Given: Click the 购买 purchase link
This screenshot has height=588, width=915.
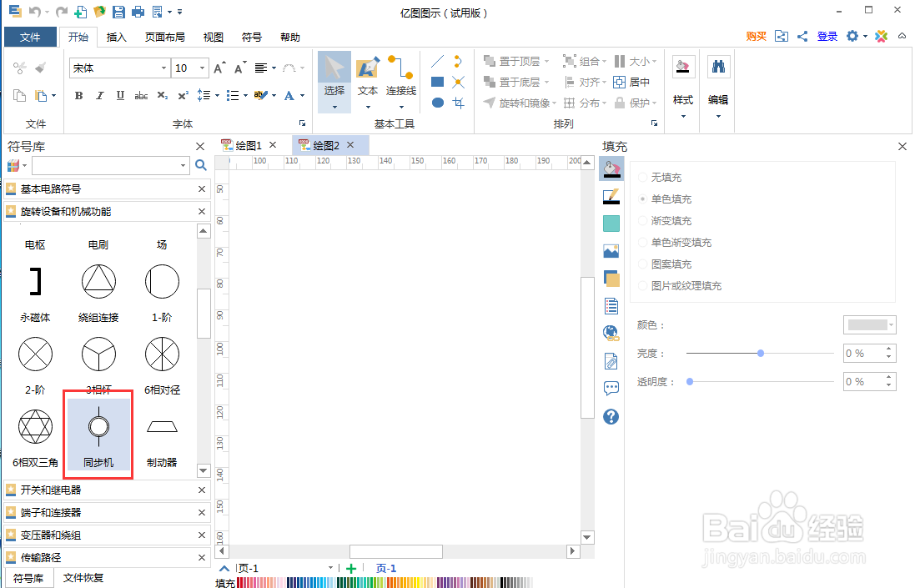Looking at the screenshot, I should (x=757, y=36).
